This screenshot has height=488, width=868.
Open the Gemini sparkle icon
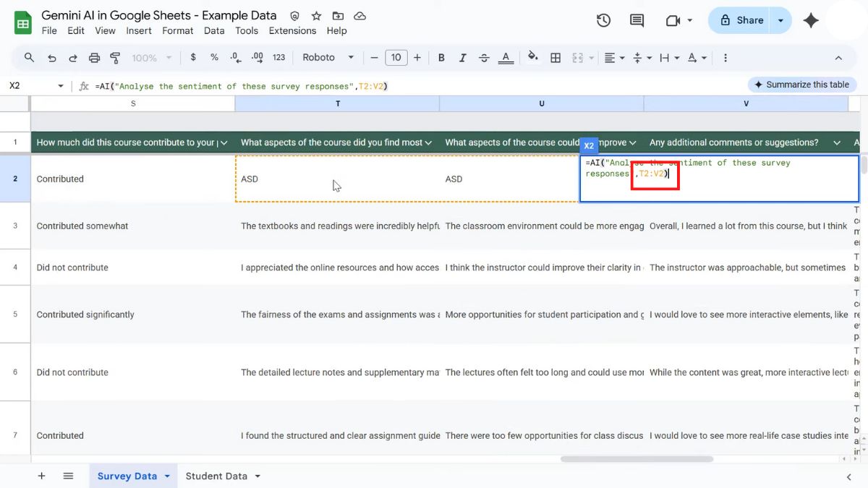(x=811, y=21)
